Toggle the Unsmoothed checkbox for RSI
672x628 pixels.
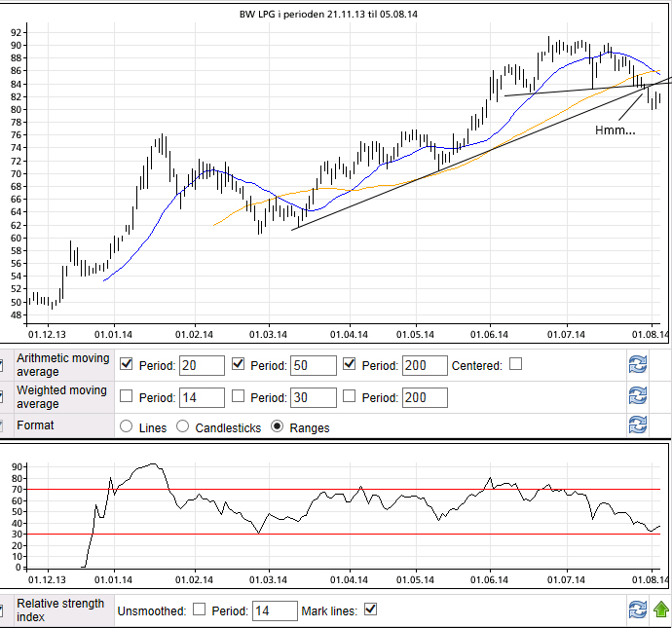[x=200, y=610]
